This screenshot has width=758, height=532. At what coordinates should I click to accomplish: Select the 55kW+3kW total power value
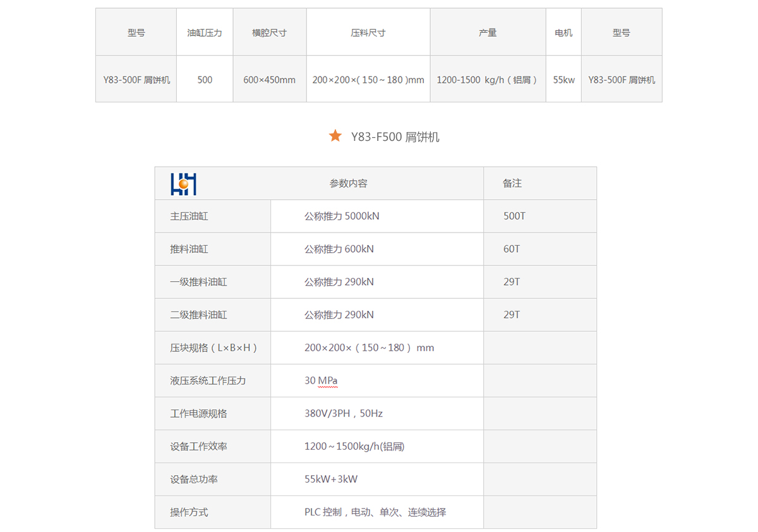(330, 479)
